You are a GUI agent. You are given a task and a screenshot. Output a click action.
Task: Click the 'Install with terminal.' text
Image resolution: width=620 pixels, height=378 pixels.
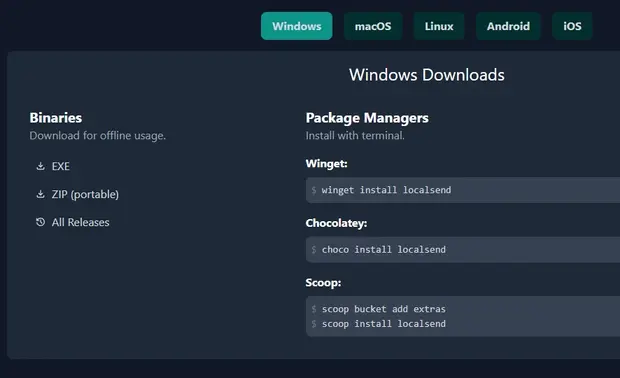click(x=355, y=136)
